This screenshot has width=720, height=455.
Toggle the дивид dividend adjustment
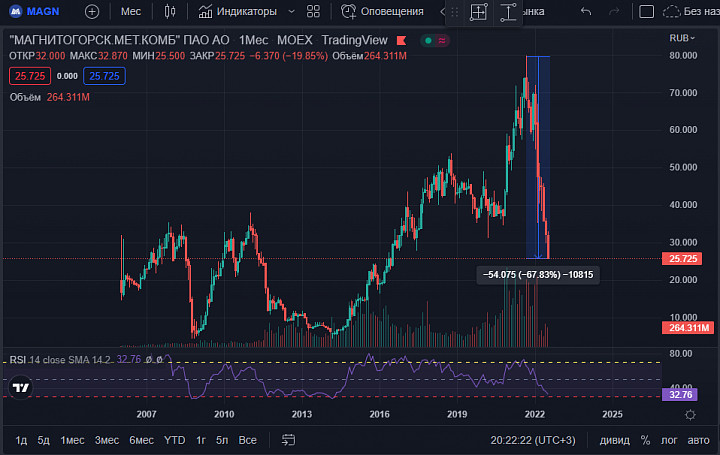tap(614, 440)
